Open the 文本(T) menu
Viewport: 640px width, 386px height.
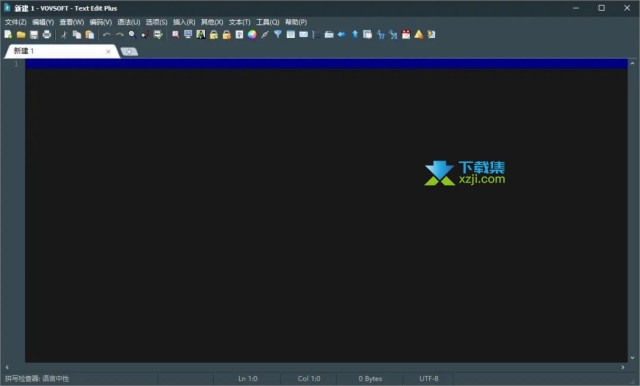pos(239,22)
